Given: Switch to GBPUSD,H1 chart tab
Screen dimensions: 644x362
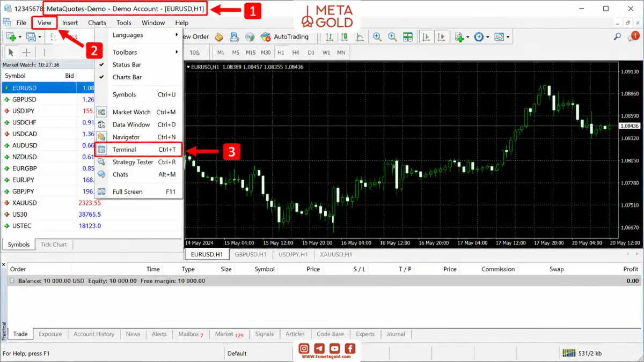Looking at the screenshot, I should click(250, 254).
